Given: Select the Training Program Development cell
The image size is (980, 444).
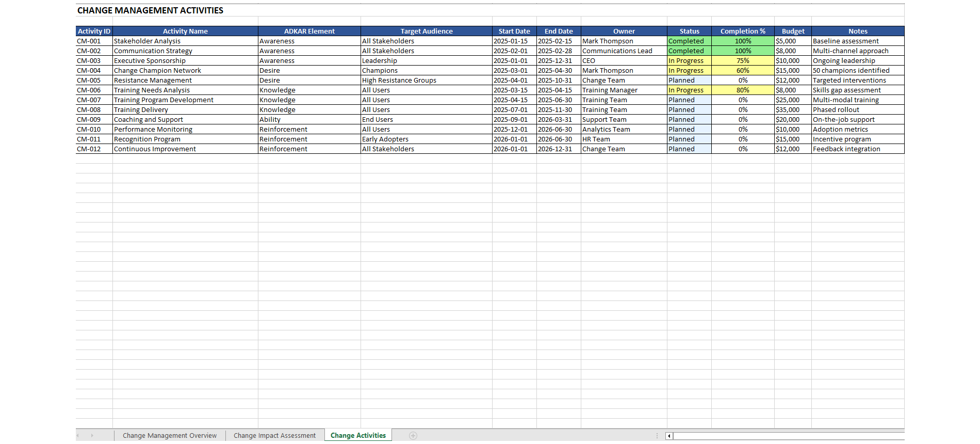Looking at the screenshot, I should pos(185,100).
